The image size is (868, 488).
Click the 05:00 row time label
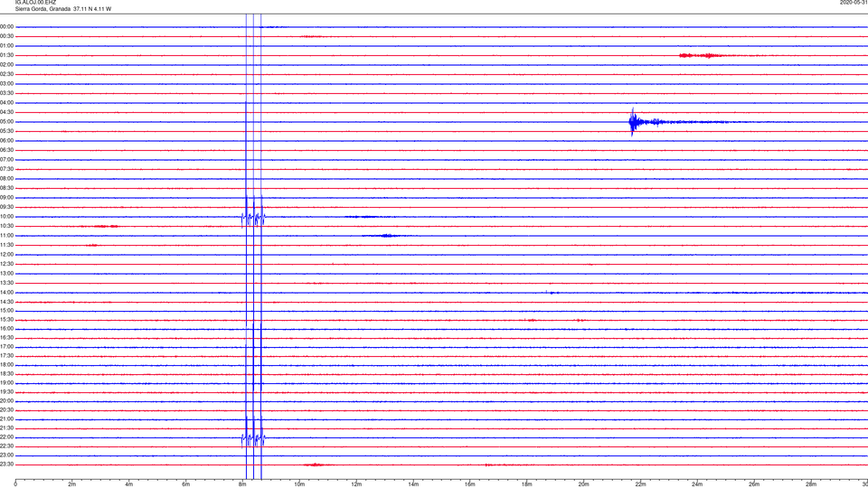pyautogui.click(x=6, y=122)
